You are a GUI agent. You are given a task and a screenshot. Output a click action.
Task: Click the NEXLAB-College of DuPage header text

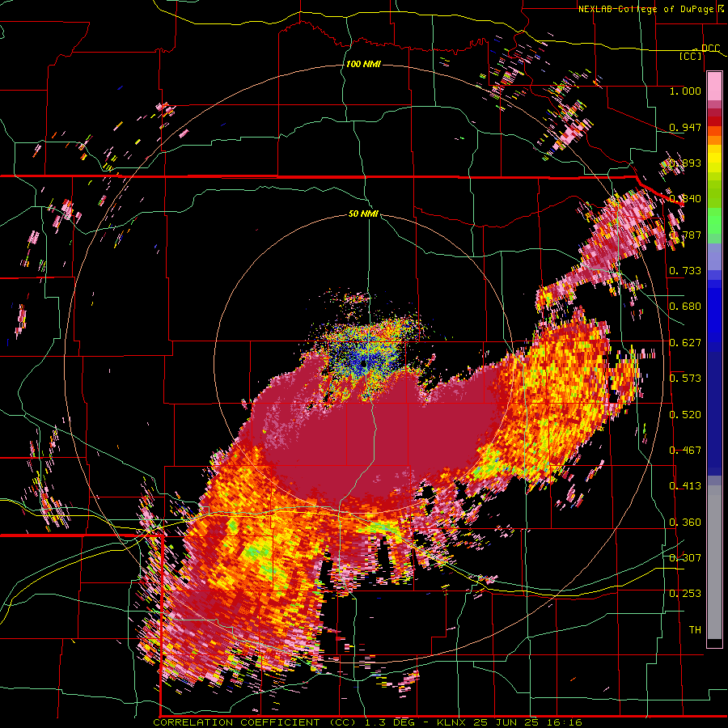645,9
